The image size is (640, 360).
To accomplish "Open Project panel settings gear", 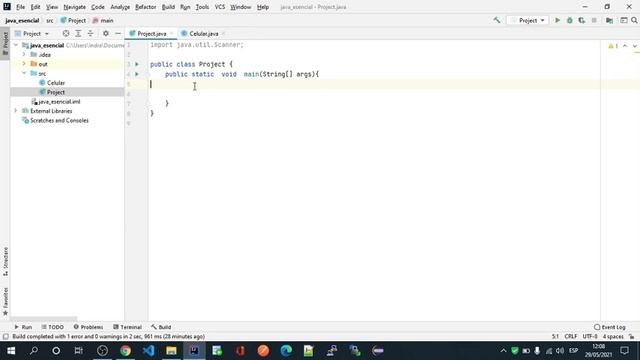I will [x=106, y=33].
